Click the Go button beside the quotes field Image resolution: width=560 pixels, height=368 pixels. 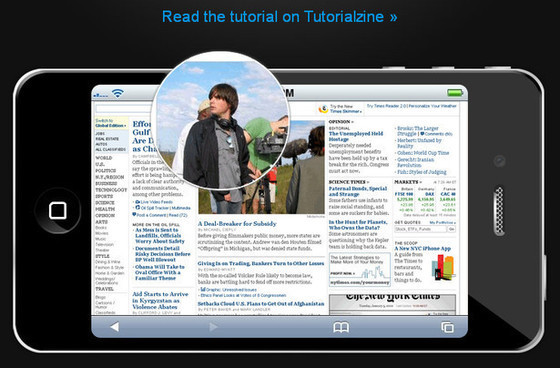click(452, 229)
